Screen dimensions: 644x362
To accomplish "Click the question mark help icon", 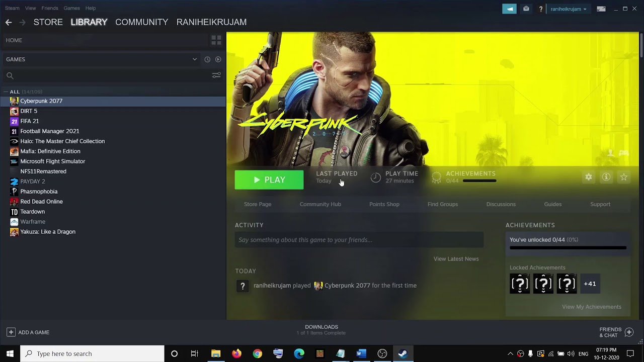I will [x=541, y=9].
